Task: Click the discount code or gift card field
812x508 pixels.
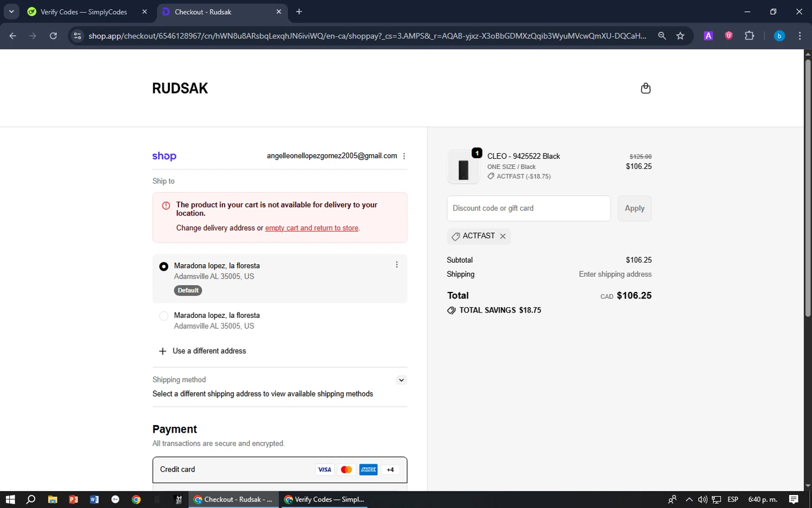Action: 528,209
